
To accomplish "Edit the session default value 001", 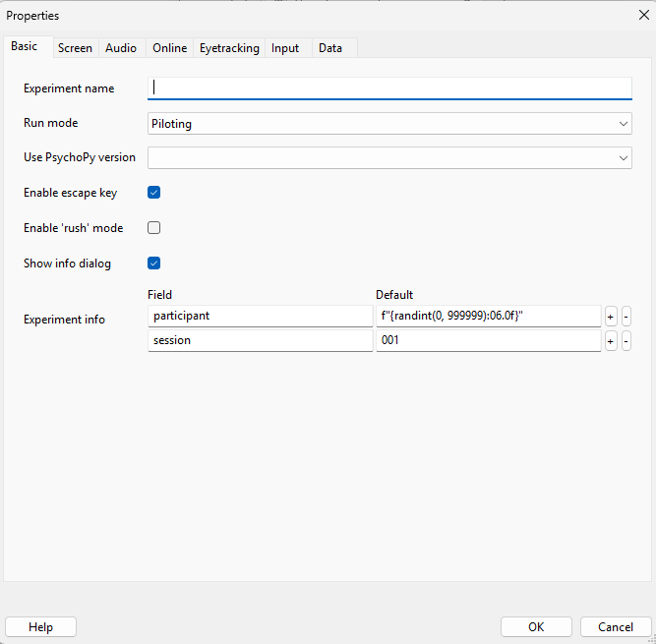I will coord(488,341).
